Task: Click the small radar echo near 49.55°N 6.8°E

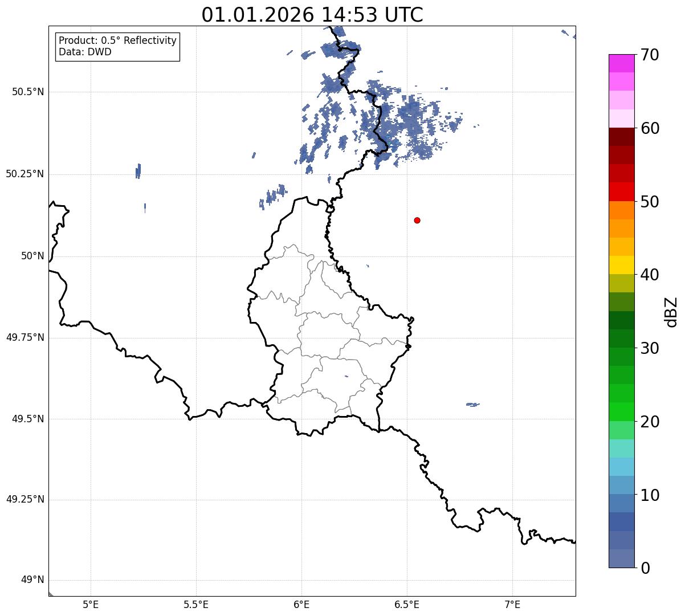Action: [x=472, y=405]
